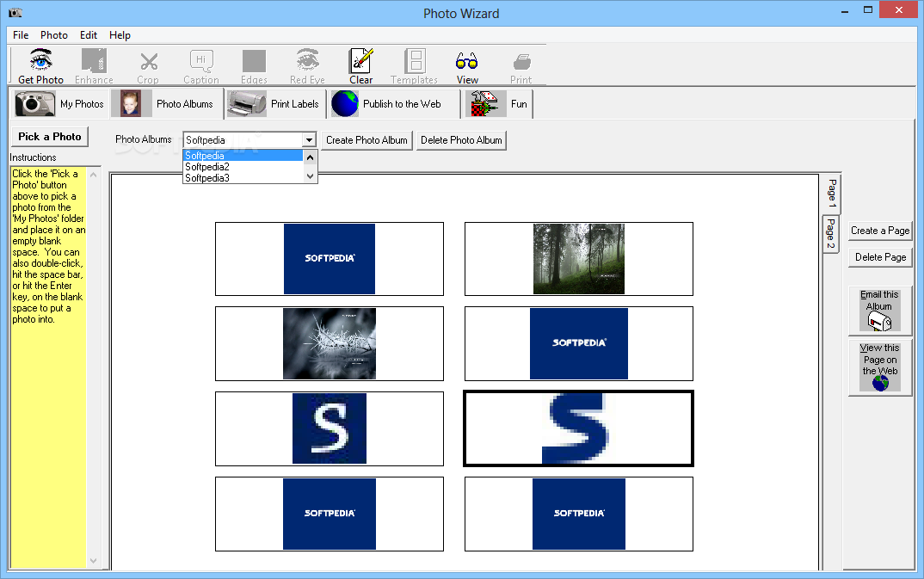Open the Fun tab
The width and height of the screenshot is (924, 579).
[x=498, y=103]
